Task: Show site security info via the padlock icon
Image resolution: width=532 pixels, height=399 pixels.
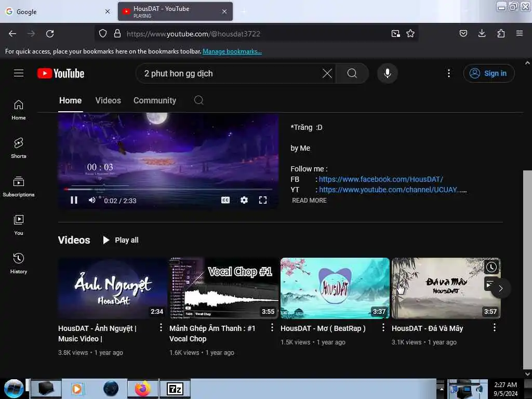Action: click(117, 34)
